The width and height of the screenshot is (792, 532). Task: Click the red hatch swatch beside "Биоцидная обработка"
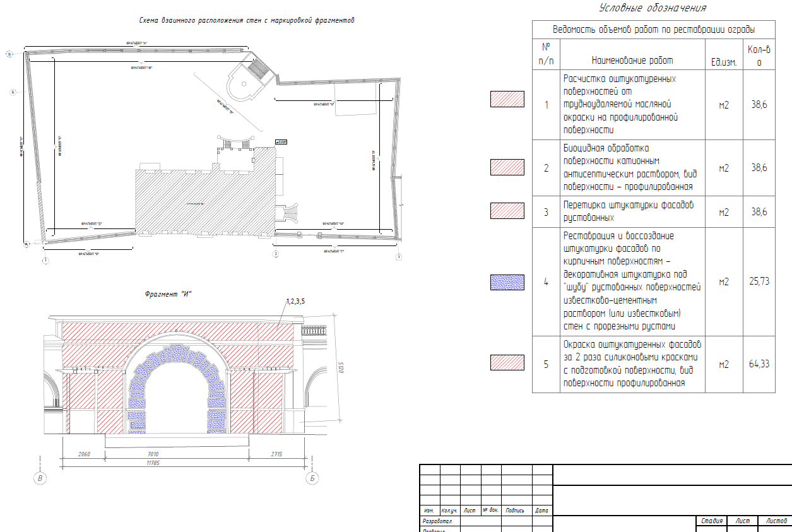[x=507, y=167]
